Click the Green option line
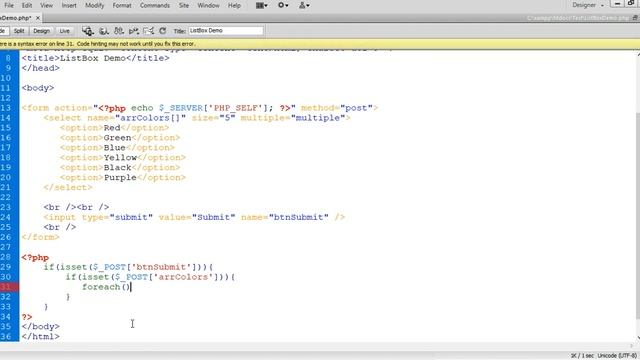This screenshot has height=360, width=640. (120, 138)
